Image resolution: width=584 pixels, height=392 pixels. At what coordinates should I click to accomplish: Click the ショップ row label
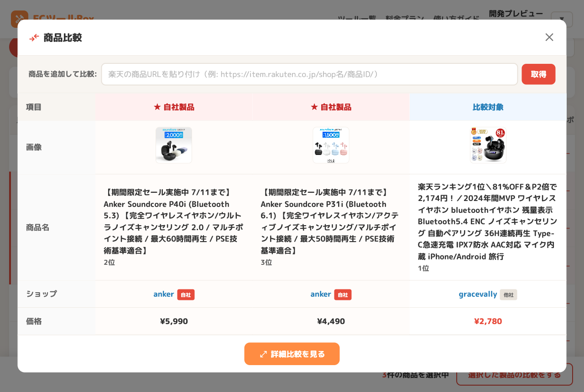(42, 294)
